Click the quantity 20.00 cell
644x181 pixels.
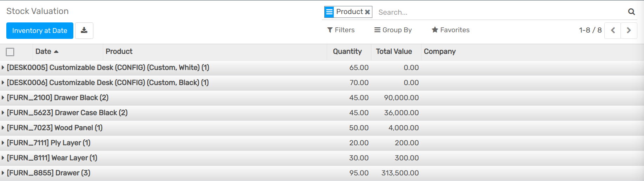359,143
